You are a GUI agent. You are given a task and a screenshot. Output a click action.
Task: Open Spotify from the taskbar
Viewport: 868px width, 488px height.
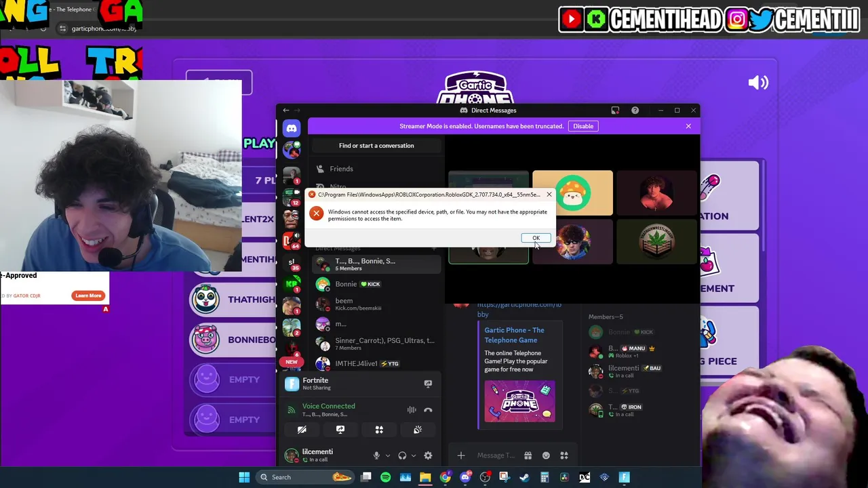[x=385, y=477]
